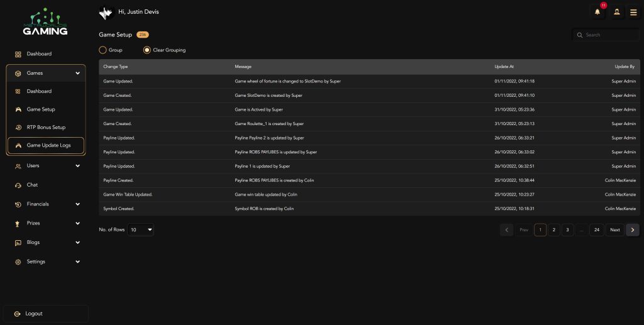This screenshot has width=644, height=325.
Task: Open the notifications bell icon
Action: tap(597, 12)
